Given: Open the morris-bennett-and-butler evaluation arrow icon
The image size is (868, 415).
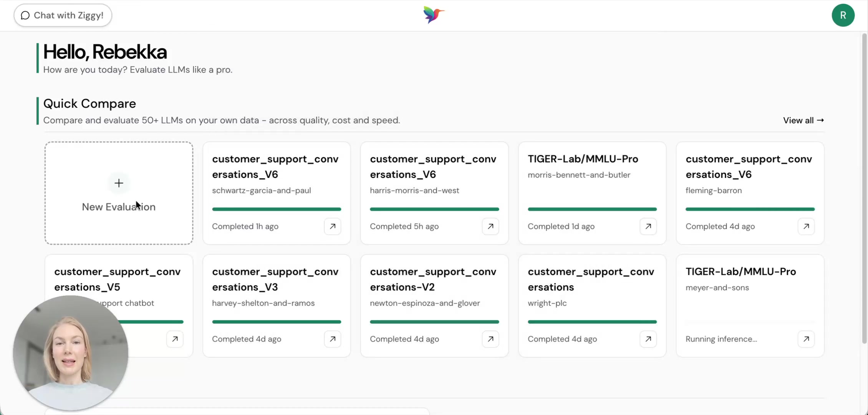Looking at the screenshot, I should coord(648,226).
